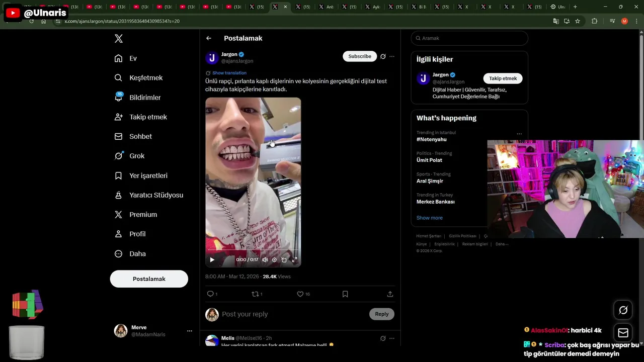Open floating Grok button bottom right
Screen dimensions: 644x362
pos(623,310)
